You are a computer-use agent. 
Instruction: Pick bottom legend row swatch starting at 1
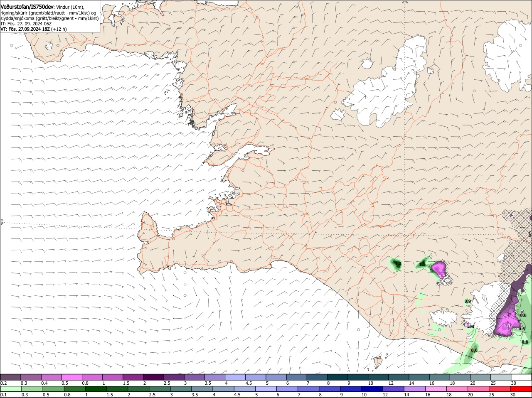click(x=96, y=389)
